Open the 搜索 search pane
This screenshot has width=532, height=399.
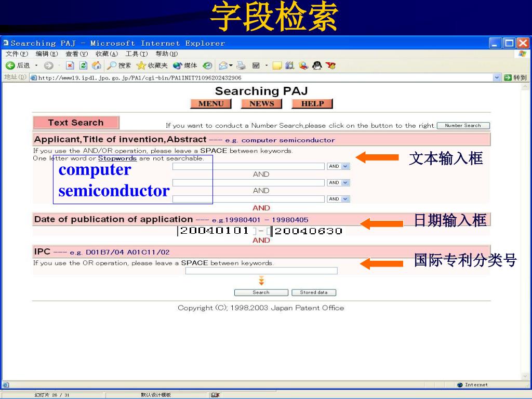point(119,65)
